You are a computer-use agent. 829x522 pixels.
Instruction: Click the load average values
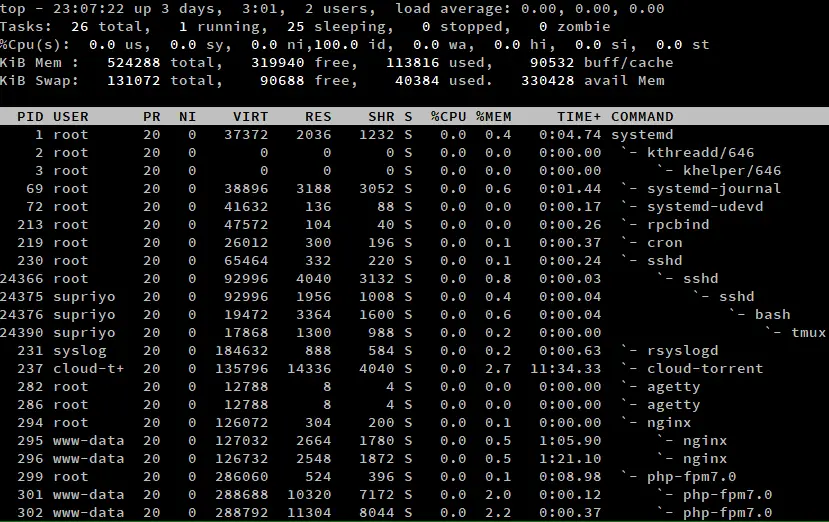[x=592, y=9]
